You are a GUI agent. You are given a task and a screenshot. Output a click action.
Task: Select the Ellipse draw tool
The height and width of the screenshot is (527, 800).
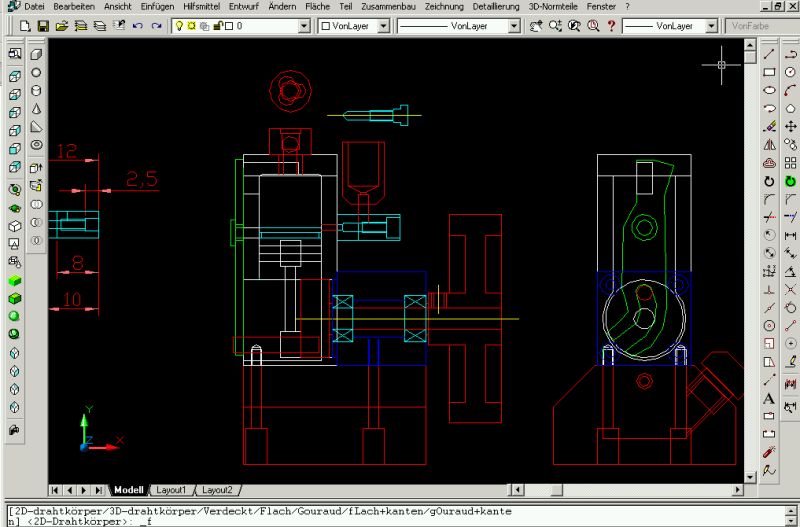(x=769, y=90)
